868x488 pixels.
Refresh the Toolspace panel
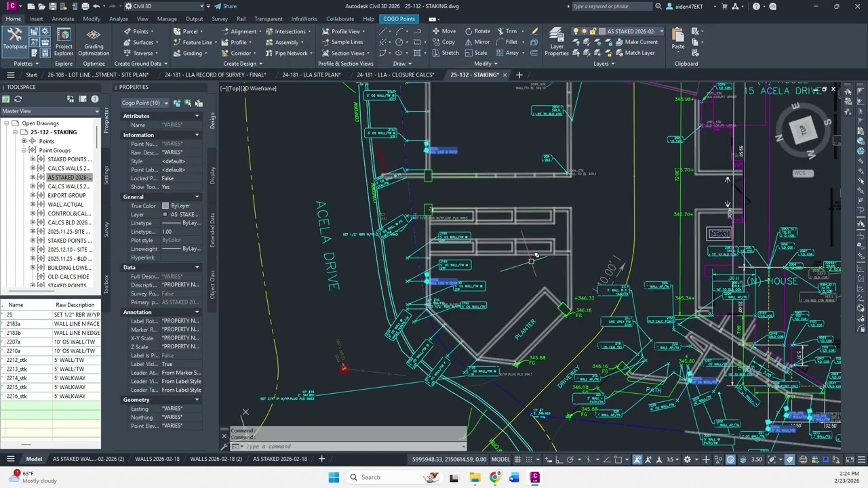coord(18,99)
